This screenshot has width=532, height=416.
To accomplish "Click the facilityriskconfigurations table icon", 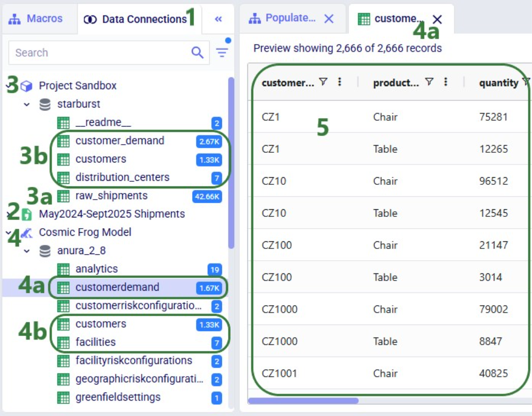I will [x=64, y=360].
